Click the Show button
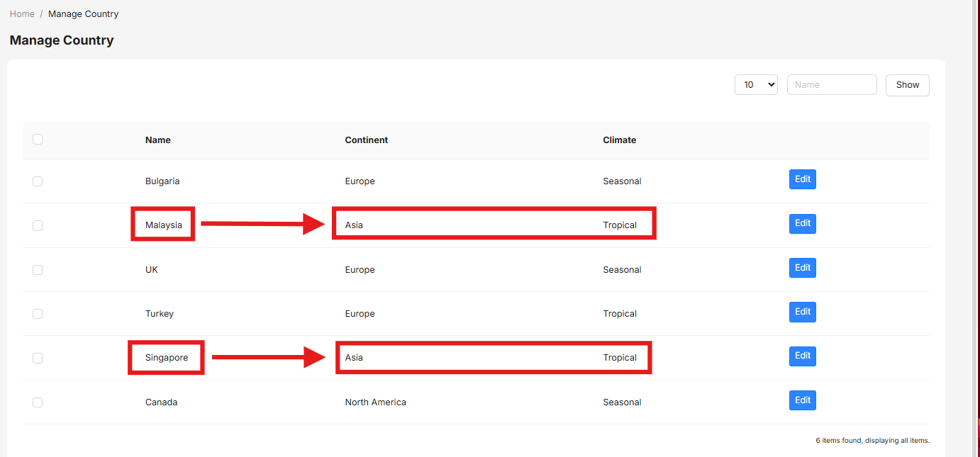The width and height of the screenshot is (980, 457). (908, 84)
